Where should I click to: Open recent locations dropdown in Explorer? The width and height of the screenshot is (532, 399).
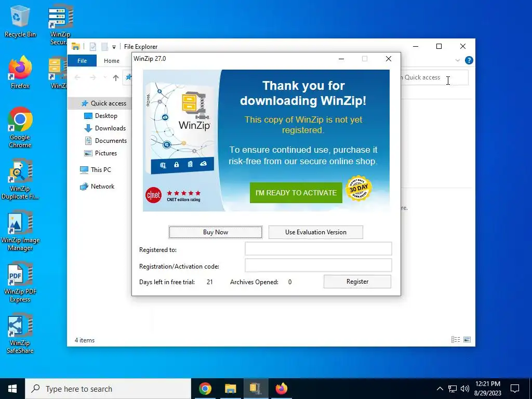tap(104, 78)
